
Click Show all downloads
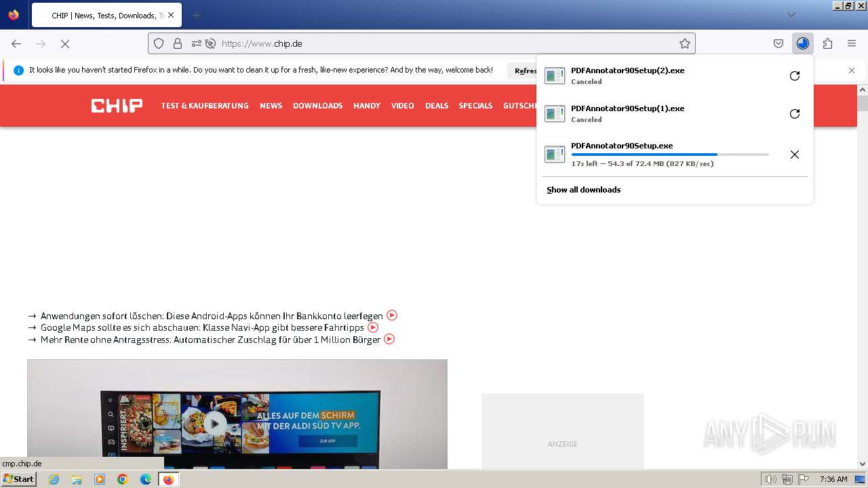click(584, 190)
